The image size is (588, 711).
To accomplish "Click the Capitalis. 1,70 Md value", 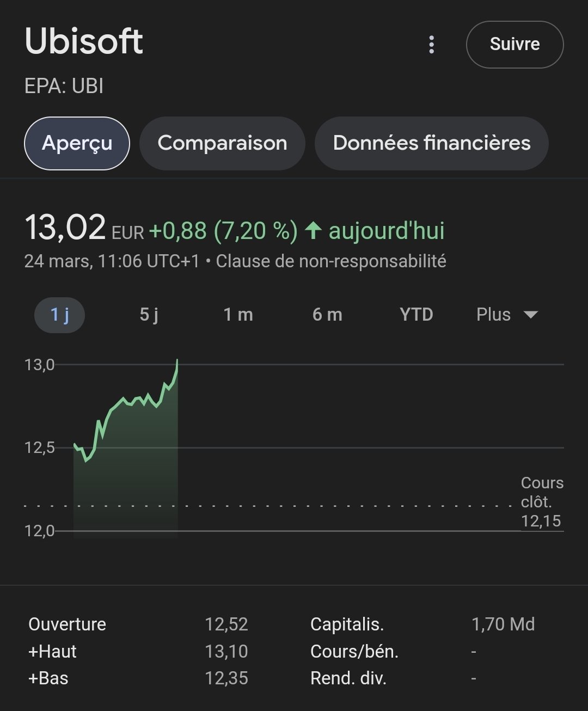I will [x=503, y=624].
